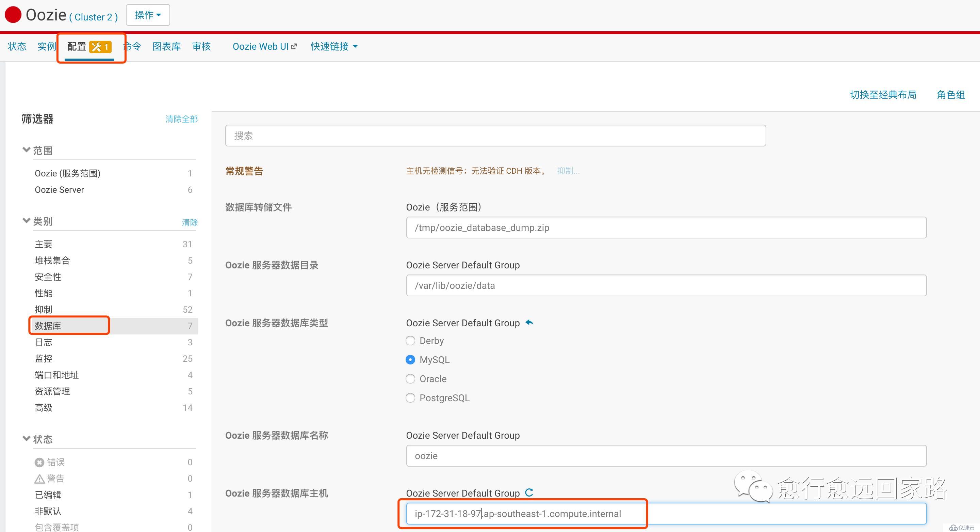Viewport: 980px width, 532px height.
Task: Click the Oozie service title text
Action: [46, 15]
